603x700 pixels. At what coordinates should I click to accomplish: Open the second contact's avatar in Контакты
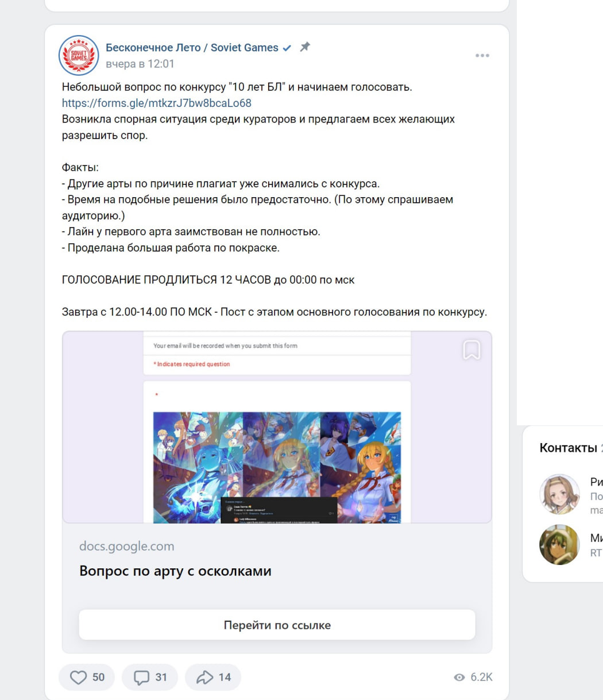click(x=560, y=545)
